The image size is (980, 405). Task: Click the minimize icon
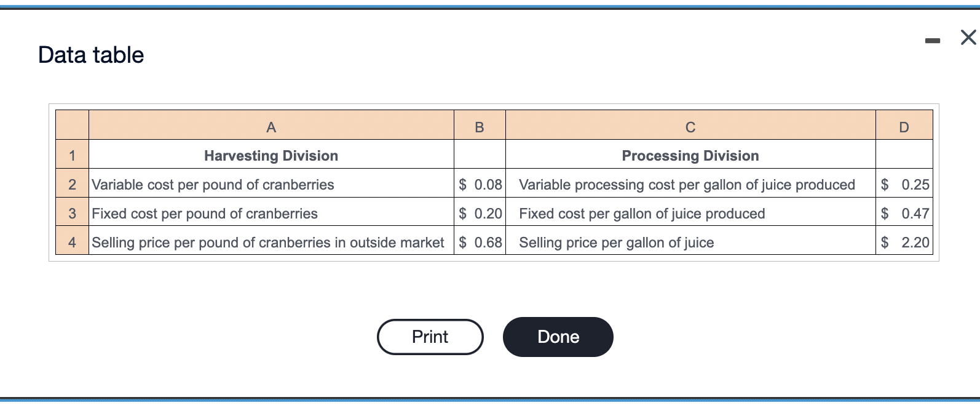click(x=933, y=39)
